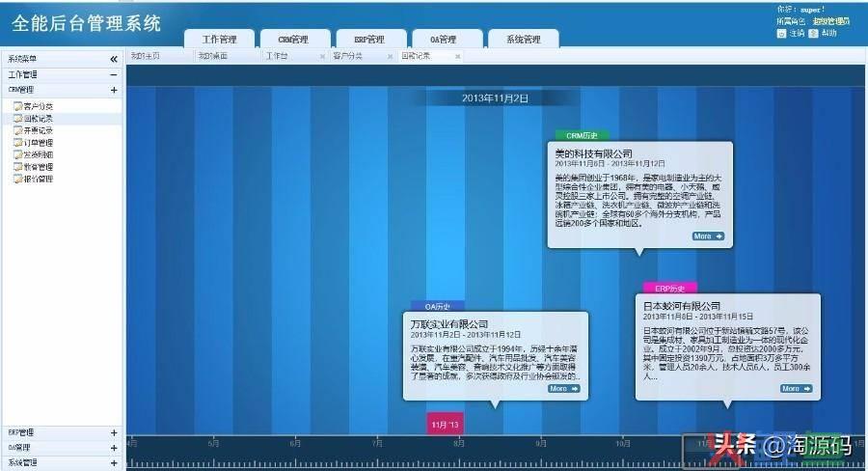Select 订单管理 in the sidebar tree
This screenshot has height=471, width=868.
tap(39, 143)
